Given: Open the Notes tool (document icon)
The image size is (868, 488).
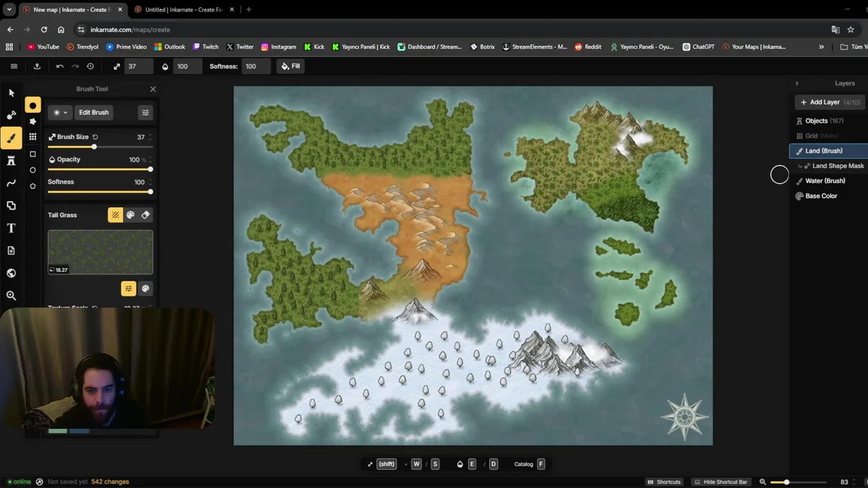Looking at the screenshot, I should click(11, 251).
